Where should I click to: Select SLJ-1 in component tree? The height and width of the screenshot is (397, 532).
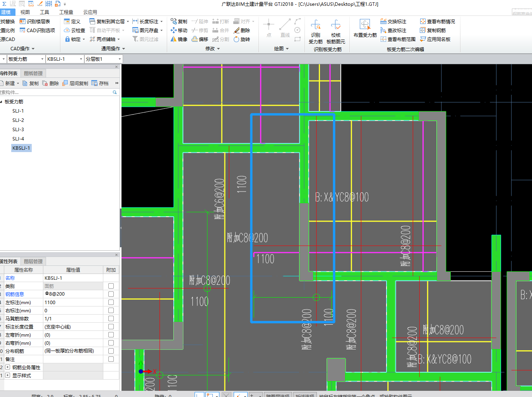coord(18,111)
